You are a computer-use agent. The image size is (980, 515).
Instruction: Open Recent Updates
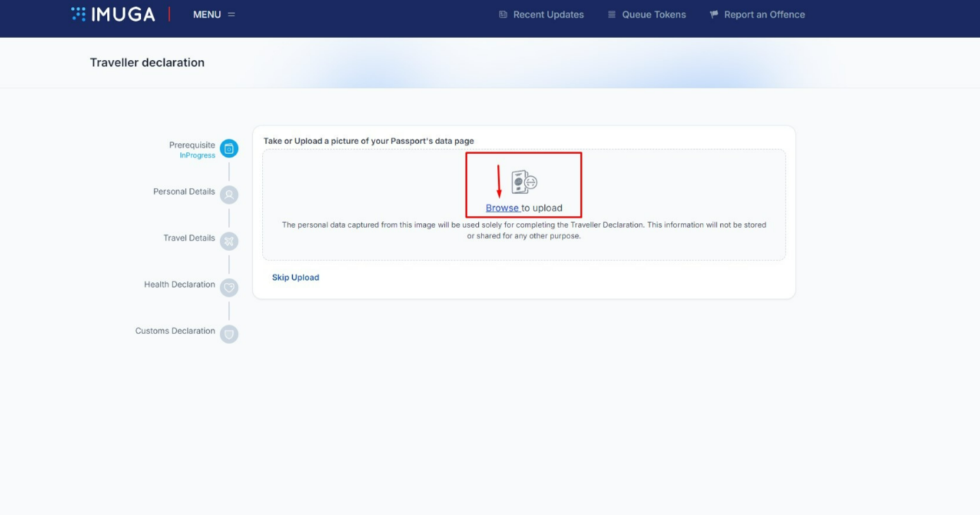tap(541, 15)
